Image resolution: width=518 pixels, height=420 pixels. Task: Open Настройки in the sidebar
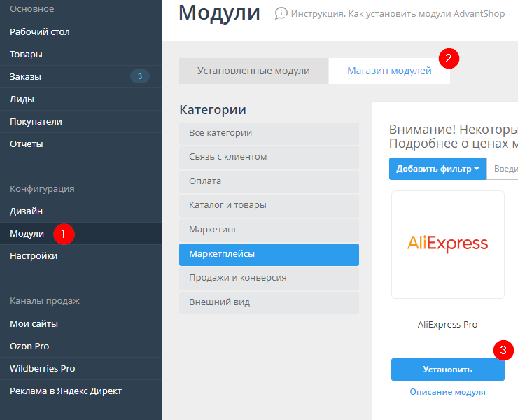point(34,255)
